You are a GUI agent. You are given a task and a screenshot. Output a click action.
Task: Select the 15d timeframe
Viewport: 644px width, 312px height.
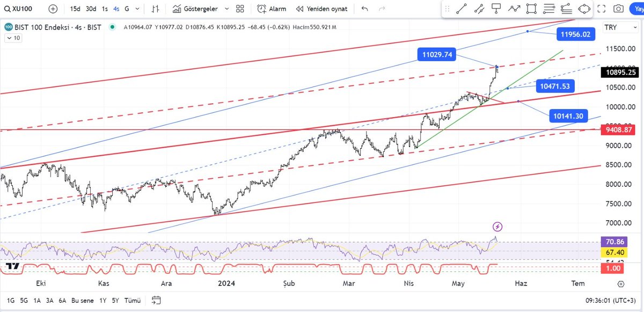75,9
